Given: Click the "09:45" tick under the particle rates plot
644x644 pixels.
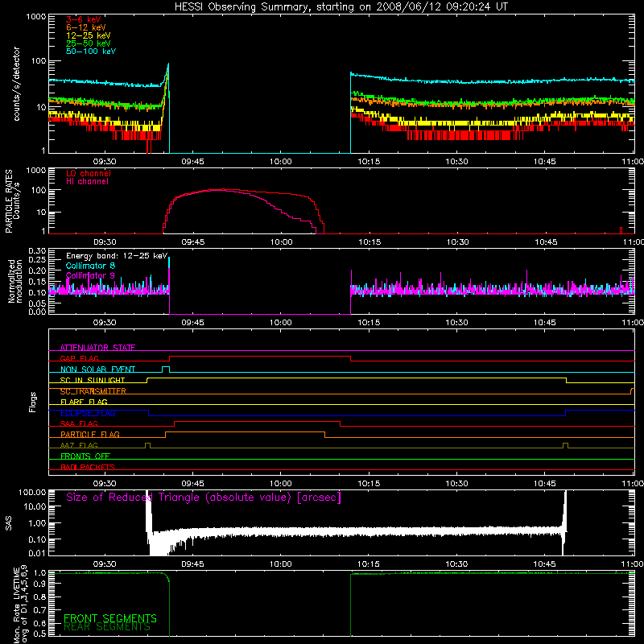Looking at the screenshot, I should click(192, 242).
